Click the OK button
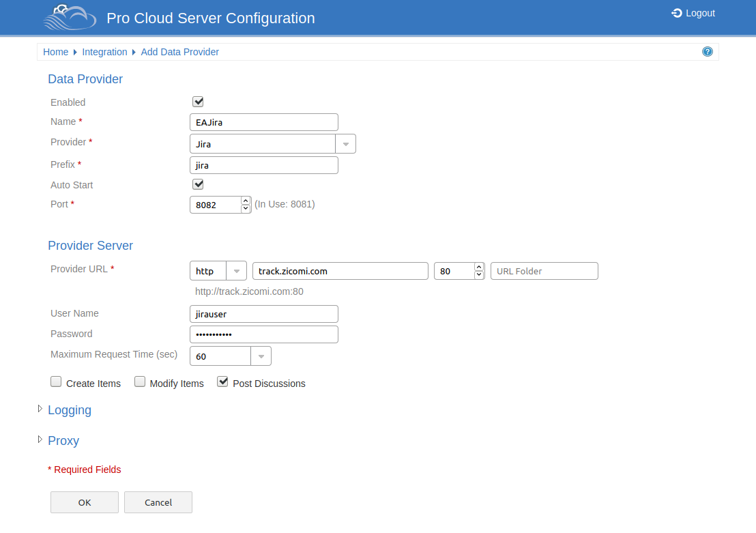Viewport: 756px width, 533px height. coord(85,502)
